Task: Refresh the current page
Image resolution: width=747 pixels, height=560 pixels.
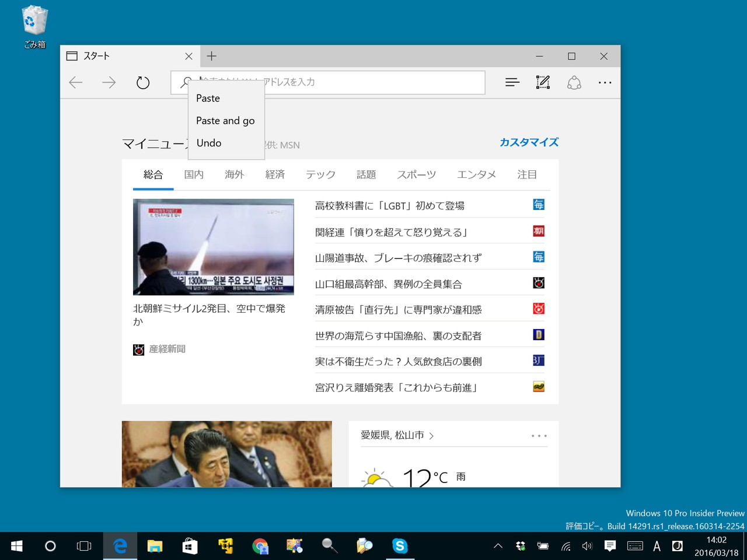Action: click(142, 82)
